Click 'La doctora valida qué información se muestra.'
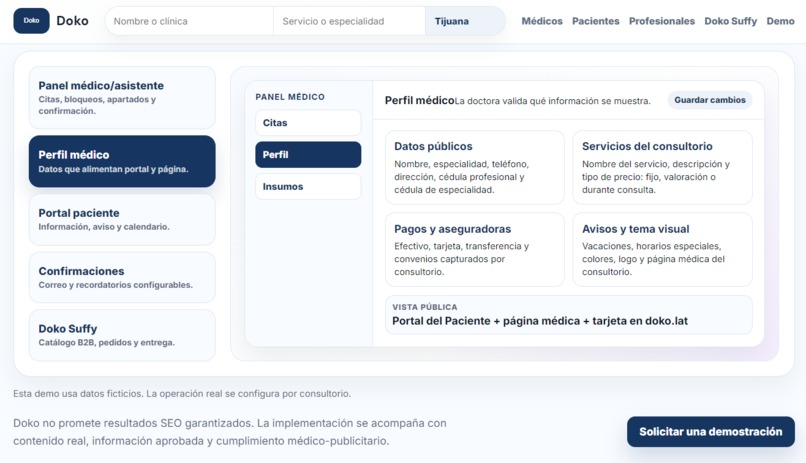This screenshot has height=463, width=806. tap(553, 101)
